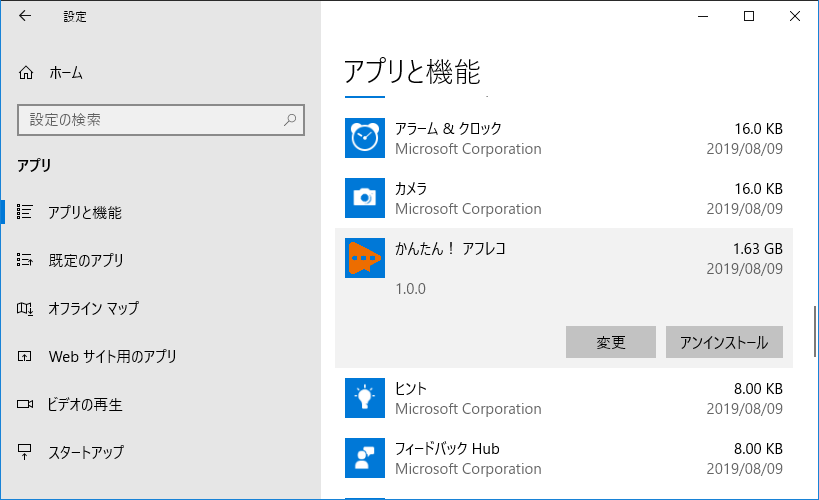Open Web サイト用のアプリ menu entry
This screenshot has height=500, width=819.
[112, 356]
